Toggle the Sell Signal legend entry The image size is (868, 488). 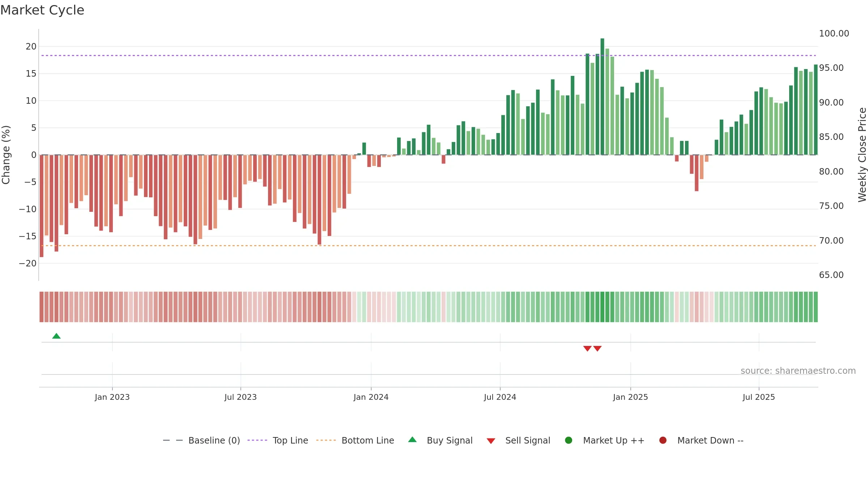tap(518, 441)
